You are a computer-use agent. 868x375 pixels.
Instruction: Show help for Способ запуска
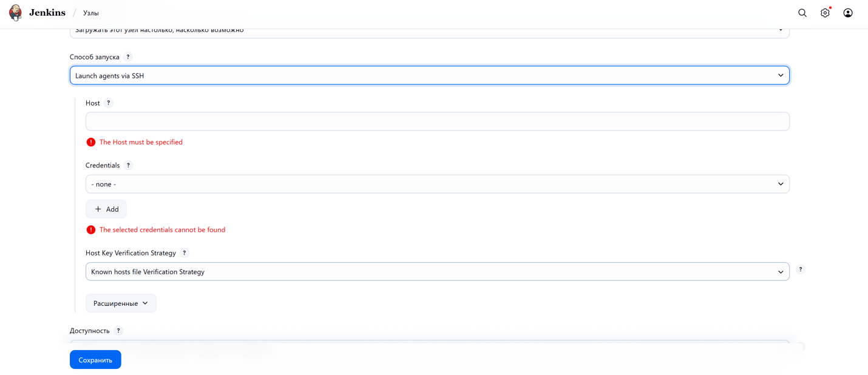[x=128, y=57]
